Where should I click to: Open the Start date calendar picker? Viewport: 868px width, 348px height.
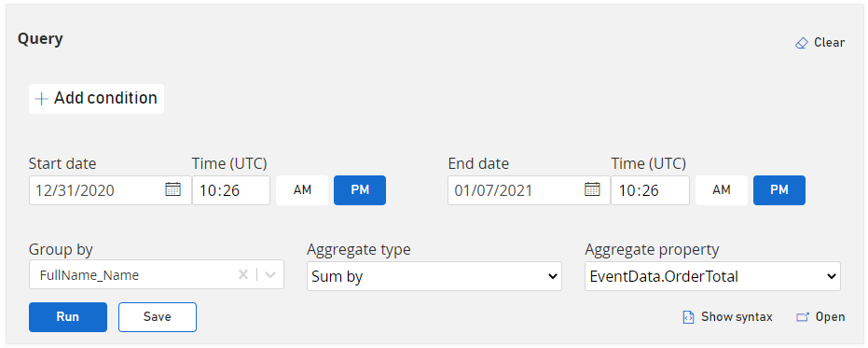tap(172, 189)
